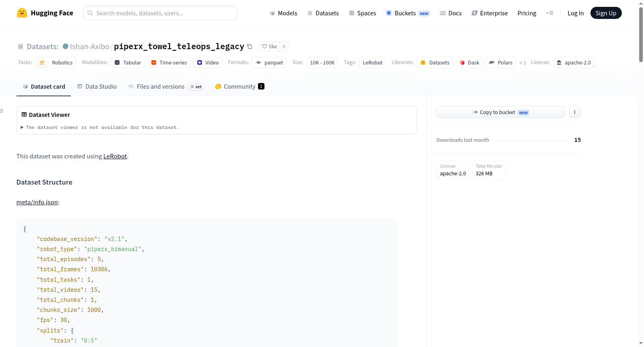
Task: Click the heart like button
Action: [x=269, y=46]
